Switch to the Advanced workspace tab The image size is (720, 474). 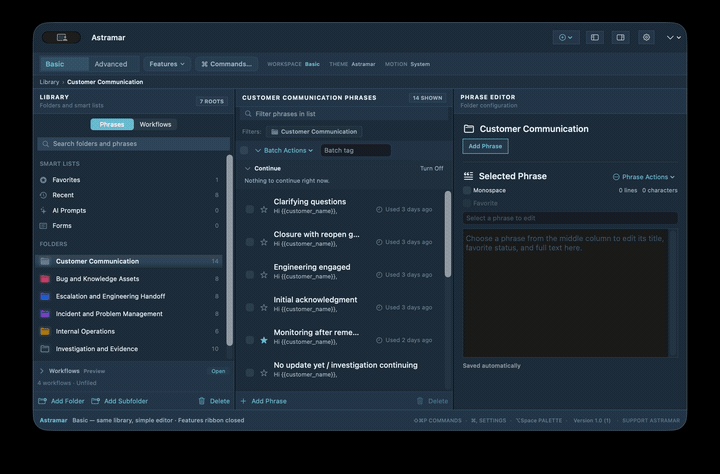point(111,64)
